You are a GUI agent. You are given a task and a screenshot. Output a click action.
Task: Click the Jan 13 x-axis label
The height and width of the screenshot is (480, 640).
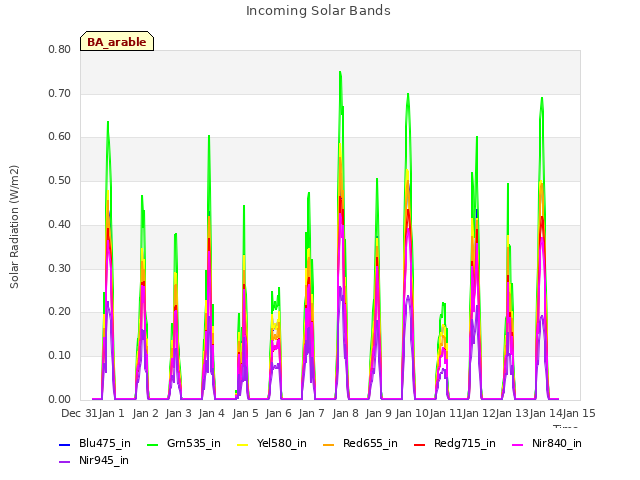512,413
